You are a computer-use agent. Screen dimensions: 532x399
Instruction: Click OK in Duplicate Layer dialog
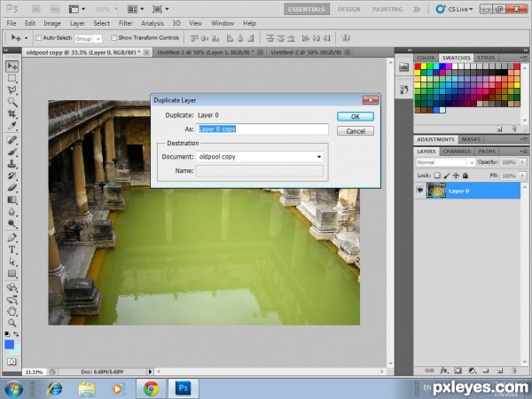click(x=356, y=116)
